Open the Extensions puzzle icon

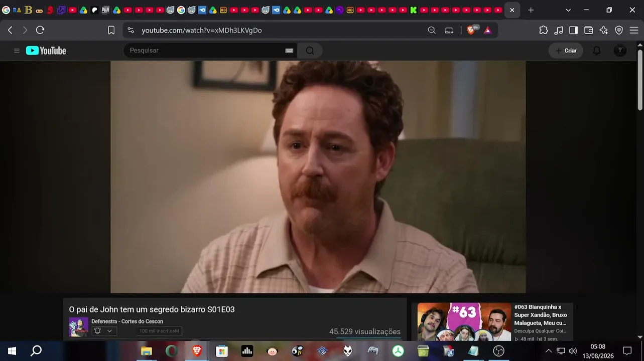coord(544,30)
